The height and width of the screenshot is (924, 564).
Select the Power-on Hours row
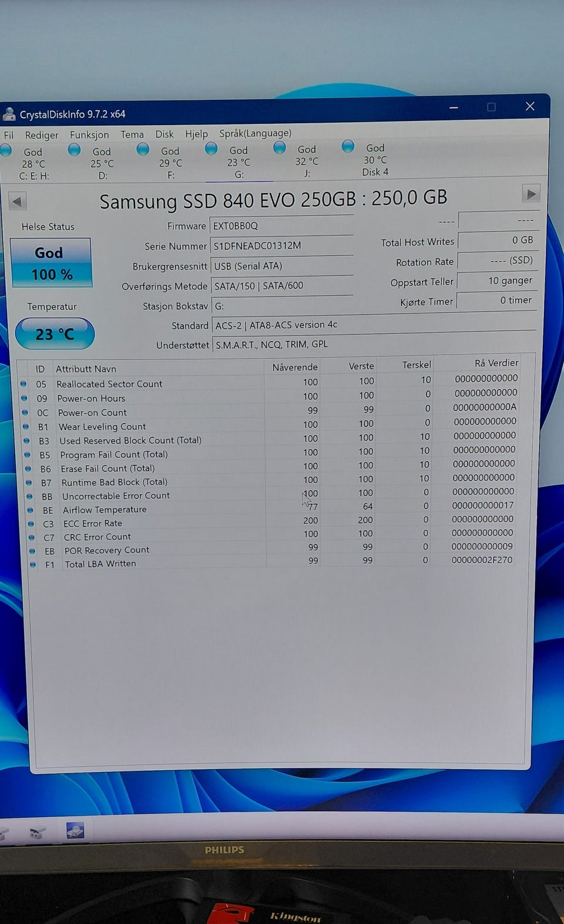click(x=269, y=396)
